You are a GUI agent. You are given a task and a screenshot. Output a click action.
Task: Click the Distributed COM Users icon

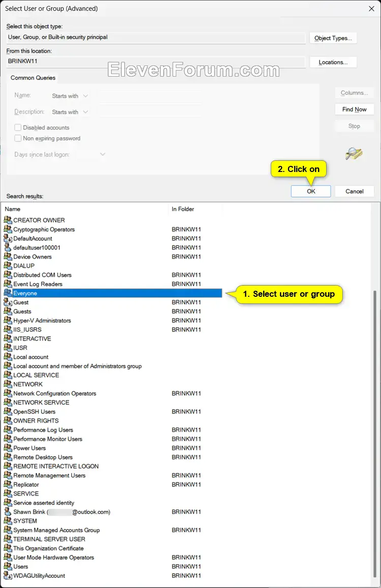click(8, 274)
